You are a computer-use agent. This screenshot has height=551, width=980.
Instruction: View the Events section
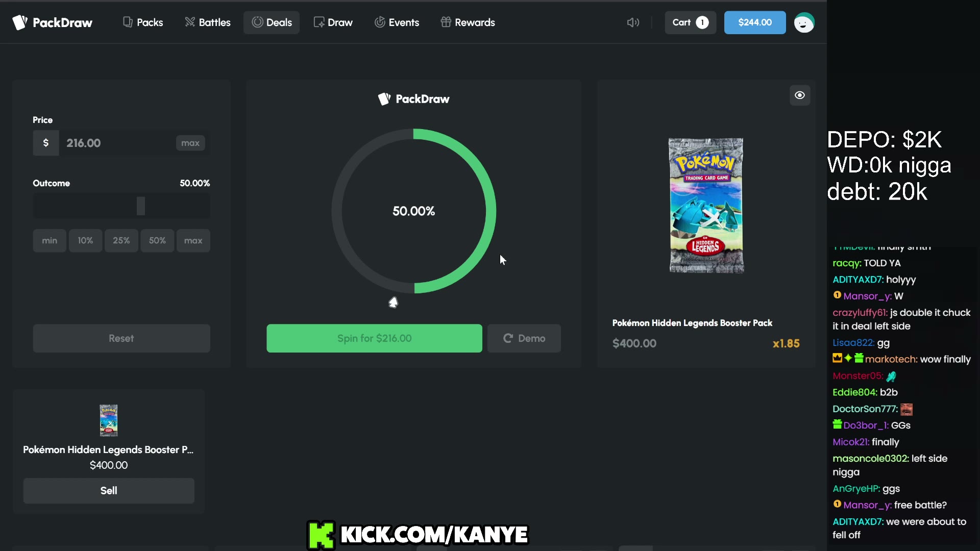coord(397,22)
